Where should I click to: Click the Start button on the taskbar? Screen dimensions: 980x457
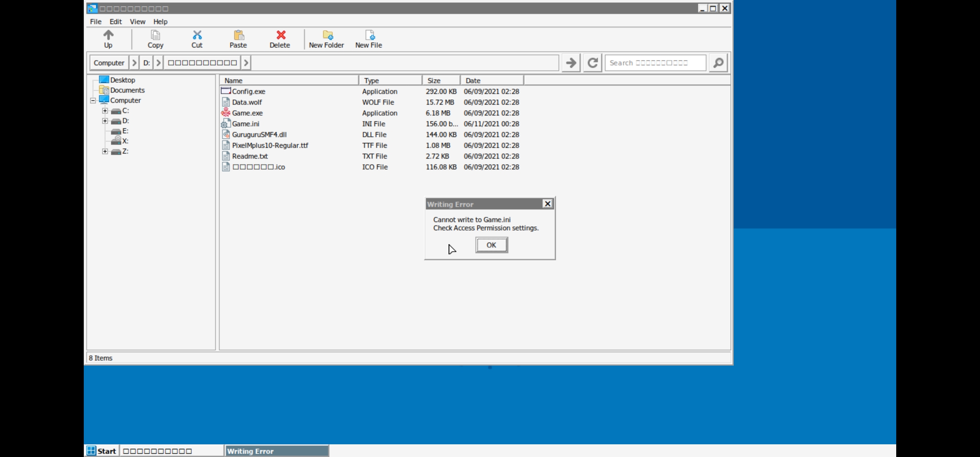[102, 451]
